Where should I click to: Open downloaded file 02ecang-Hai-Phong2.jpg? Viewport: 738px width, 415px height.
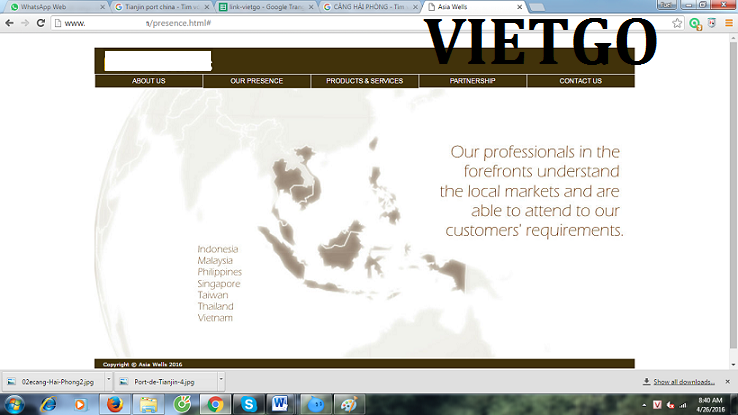pos(53,382)
